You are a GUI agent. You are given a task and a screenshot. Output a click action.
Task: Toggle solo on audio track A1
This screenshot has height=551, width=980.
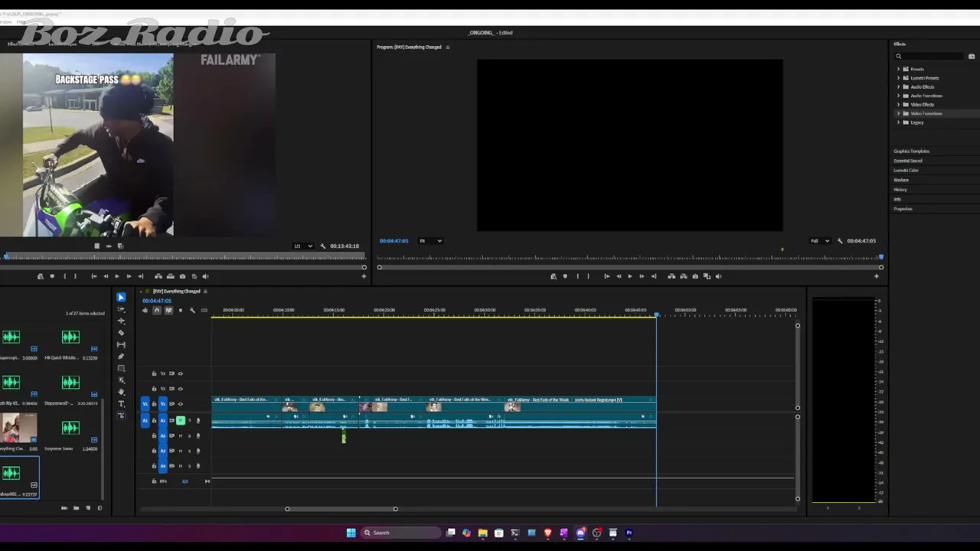click(x=189, y=420)
